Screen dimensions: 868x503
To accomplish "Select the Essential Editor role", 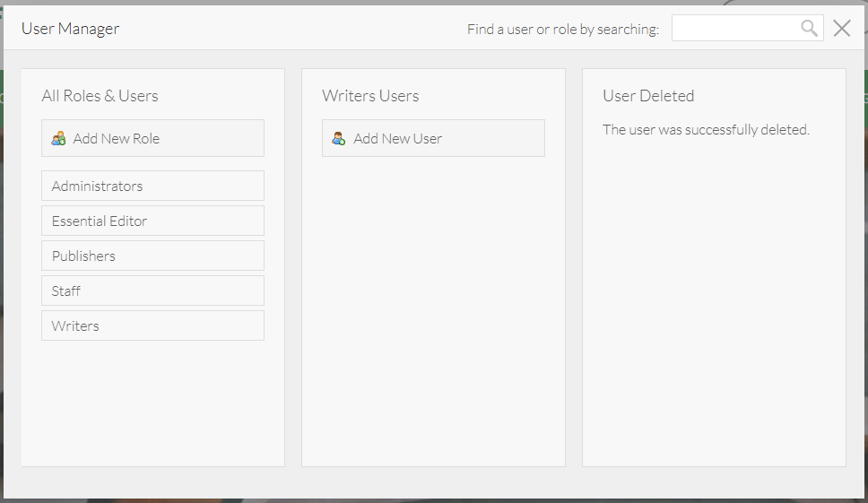I will [x=152, y=221].
